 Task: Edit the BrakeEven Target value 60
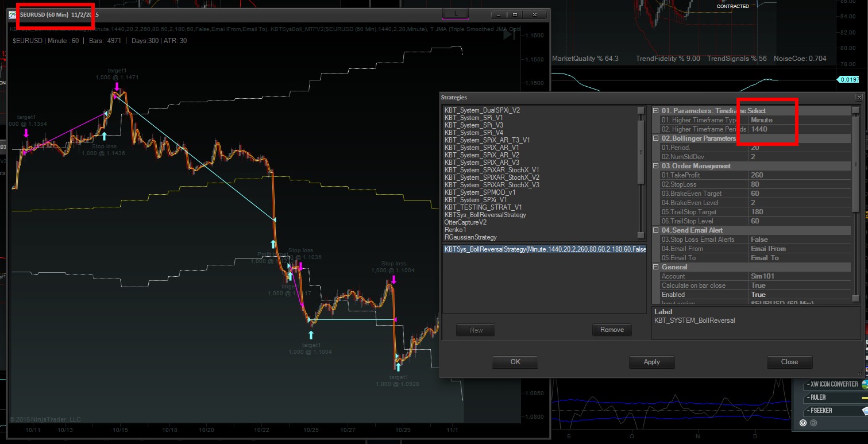tap(800, 194)
